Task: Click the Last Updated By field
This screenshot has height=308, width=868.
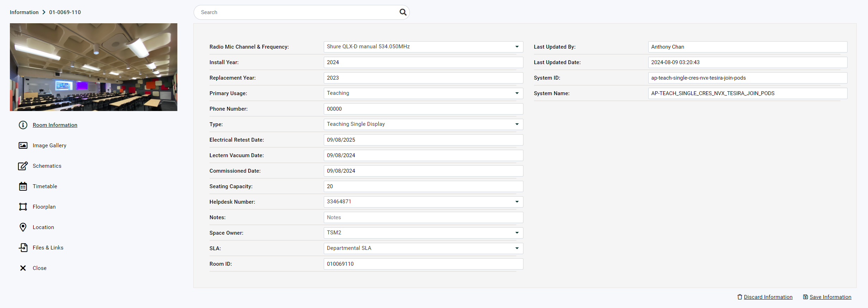Action: [748, 47]
